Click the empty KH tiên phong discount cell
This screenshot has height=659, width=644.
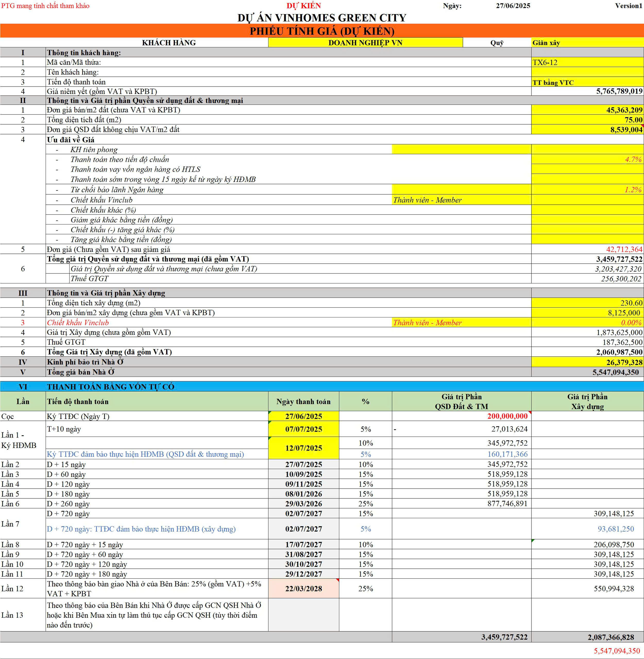coord(588,149)
